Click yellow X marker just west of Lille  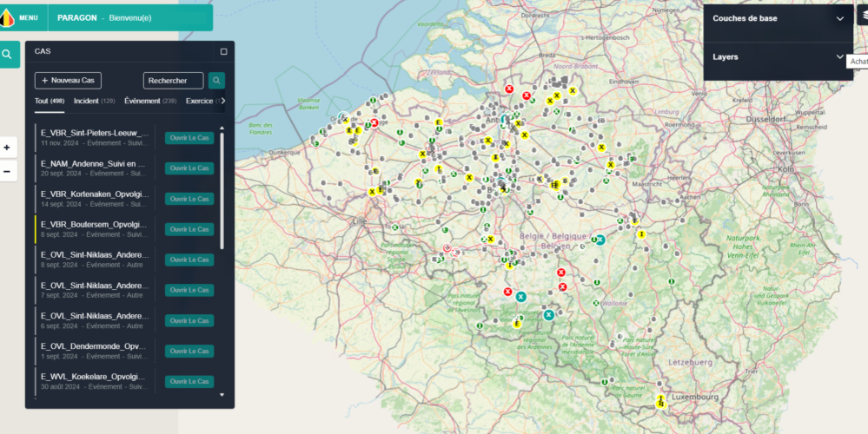point(372,192)
